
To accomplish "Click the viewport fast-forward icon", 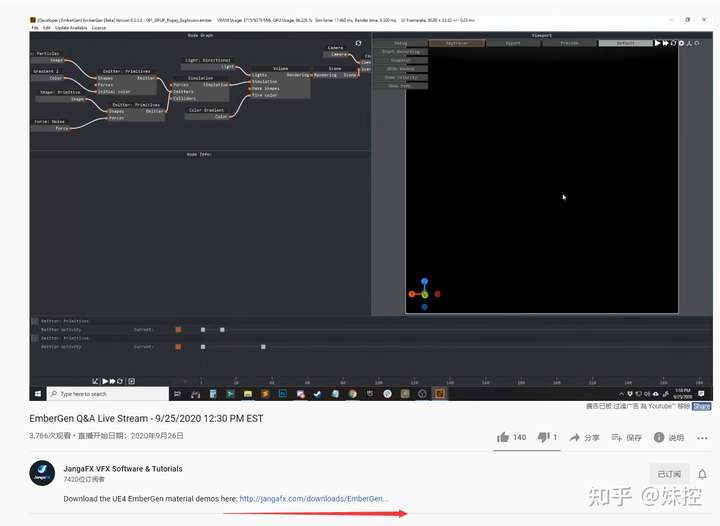I will pyautogui.click(x=665, y=43).
